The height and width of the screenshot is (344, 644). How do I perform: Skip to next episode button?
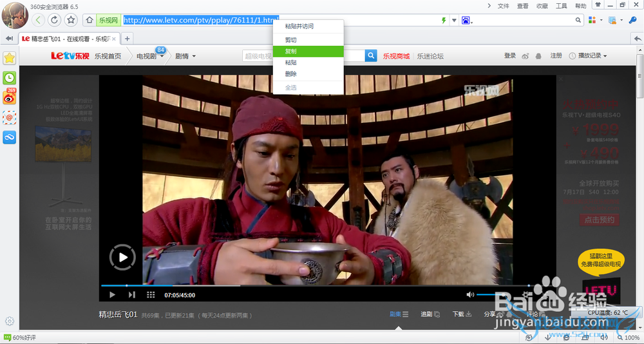(x=132, y=295)
